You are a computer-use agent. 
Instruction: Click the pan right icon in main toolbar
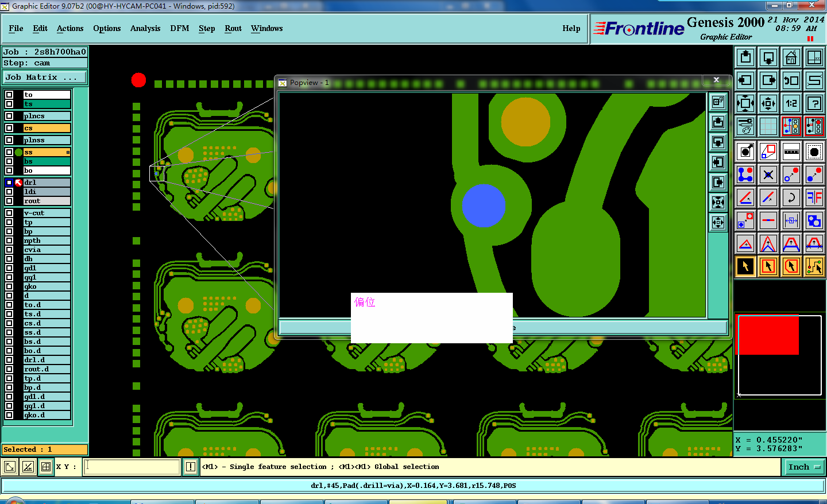(768, 80)
